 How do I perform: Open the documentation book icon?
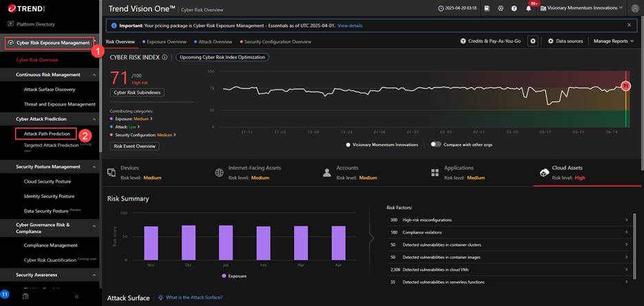(x=487, y=8)
